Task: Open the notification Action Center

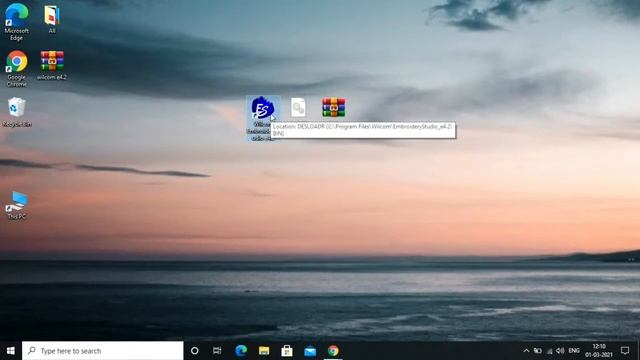Action: (x=625, y=351)
